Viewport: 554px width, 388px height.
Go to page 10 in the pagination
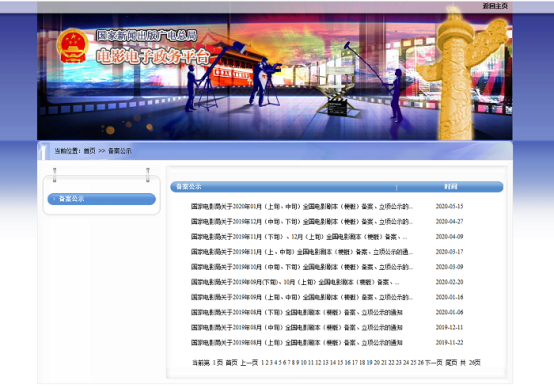point(303,363)
